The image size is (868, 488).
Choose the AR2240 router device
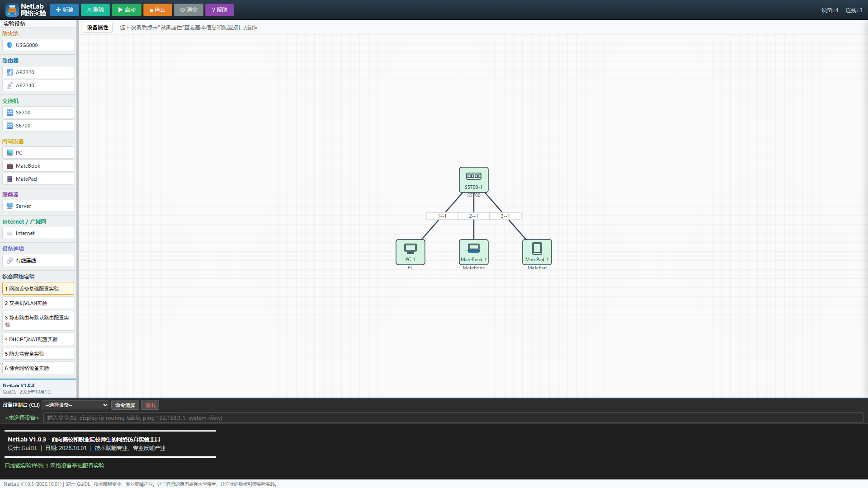[x=38, y=85]
